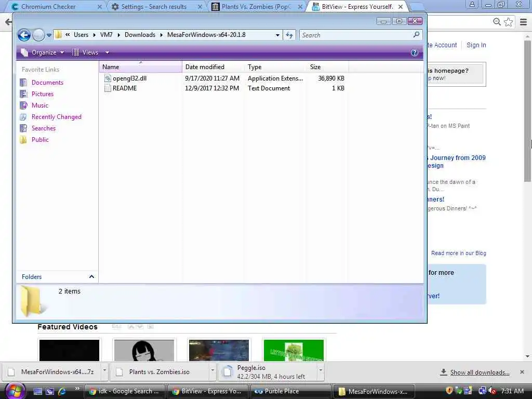The width and height of the screenshot is (532, 399).
Task: Sort by Date modified column header
Action: [213, 67]
